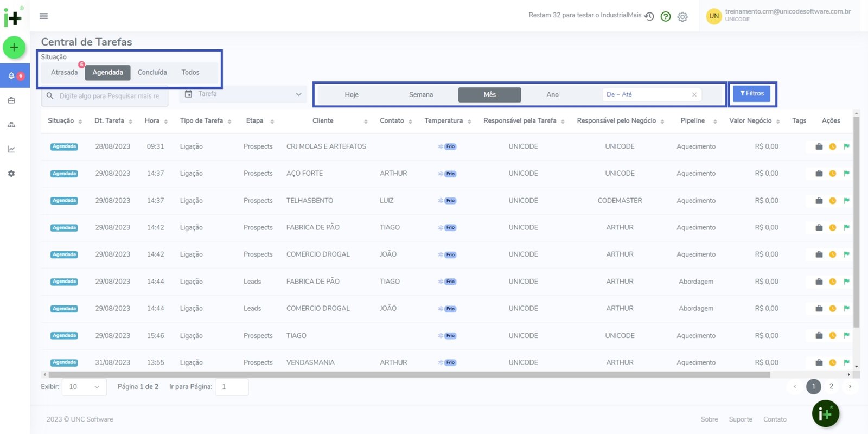The width and height of the screenshot is (868, 434).
Task: Select the Atrasada situation filter
Action: 64,73
